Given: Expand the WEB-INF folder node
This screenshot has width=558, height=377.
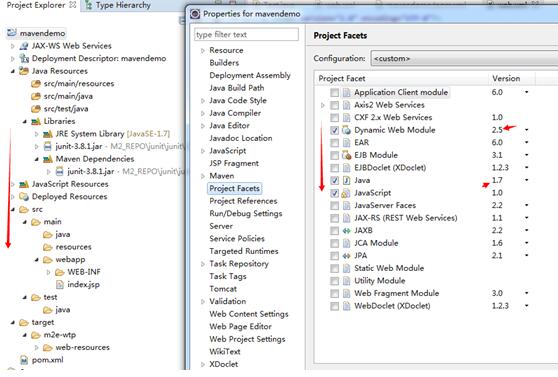Looking at the screenshot, I should click(x=49, y=272).
